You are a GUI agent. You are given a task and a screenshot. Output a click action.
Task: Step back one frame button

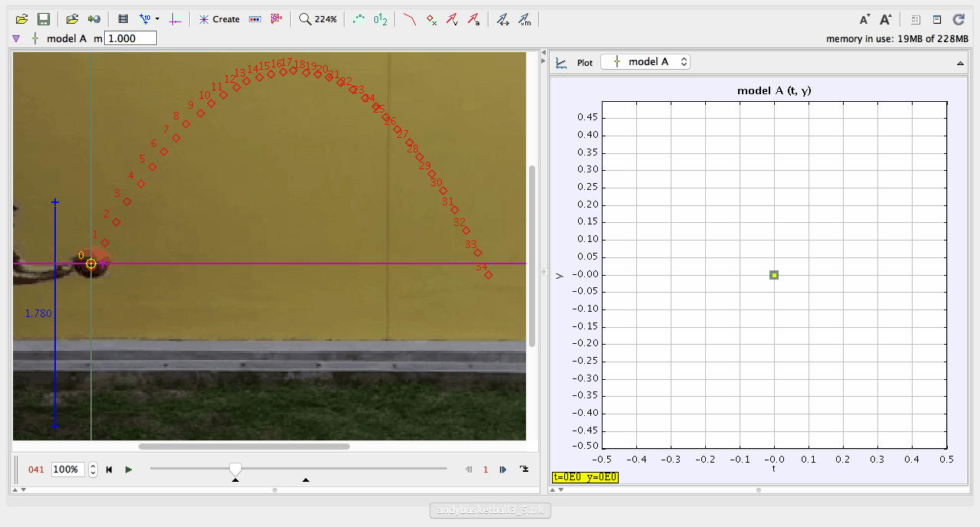click(469, 470)
